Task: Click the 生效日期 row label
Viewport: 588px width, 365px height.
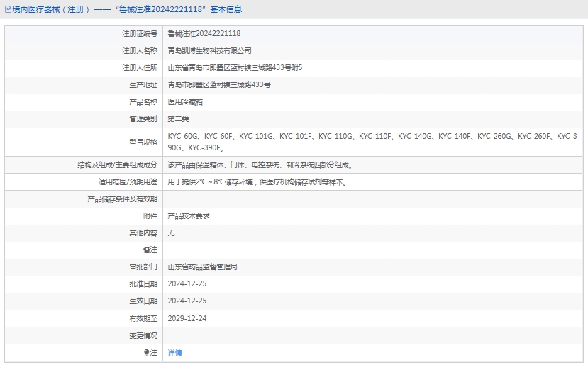Action: coord(143,301)
